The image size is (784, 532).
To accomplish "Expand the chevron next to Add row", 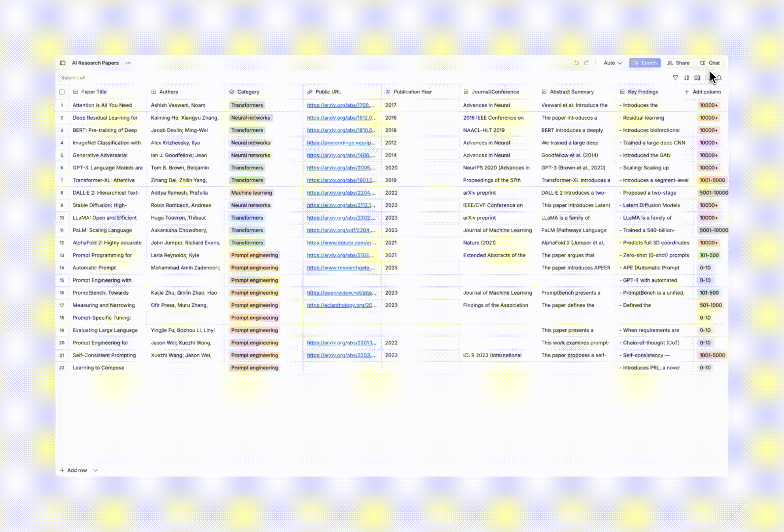I will (96, 470).
